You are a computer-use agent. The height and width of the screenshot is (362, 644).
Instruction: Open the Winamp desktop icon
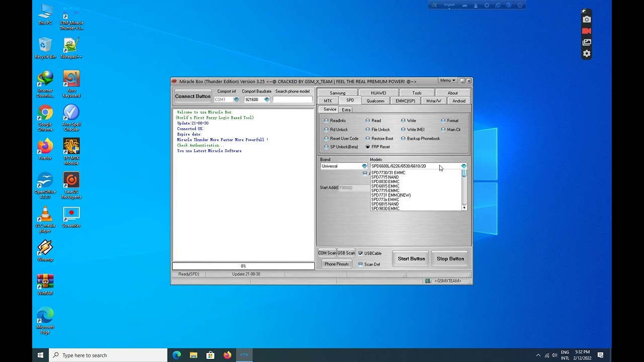(x=45, y=250)
